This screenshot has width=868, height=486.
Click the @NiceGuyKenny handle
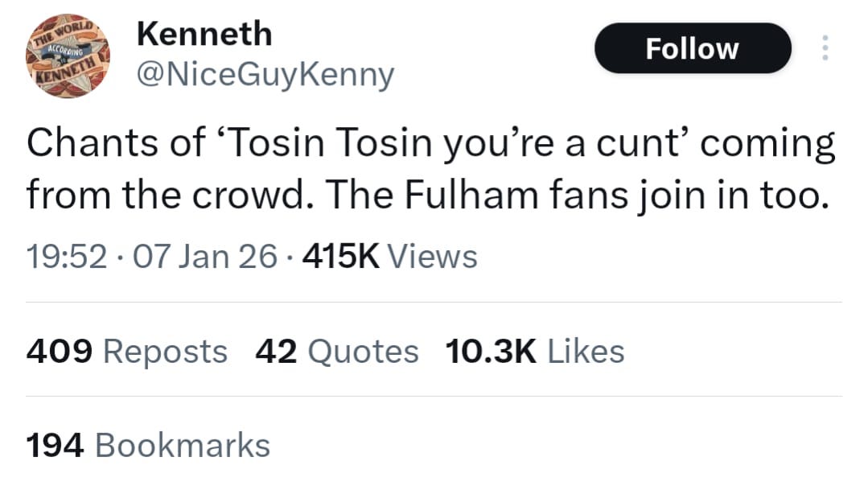(265, 76)
